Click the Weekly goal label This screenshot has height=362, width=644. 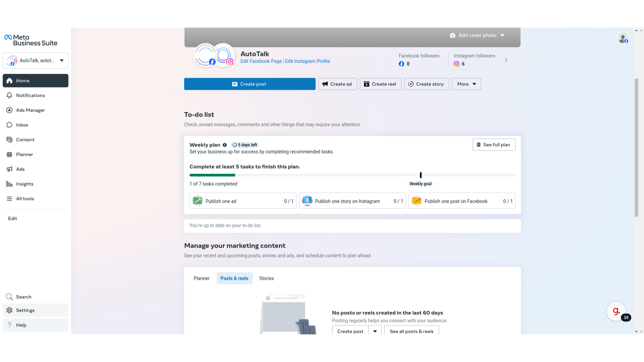point(421,184)
